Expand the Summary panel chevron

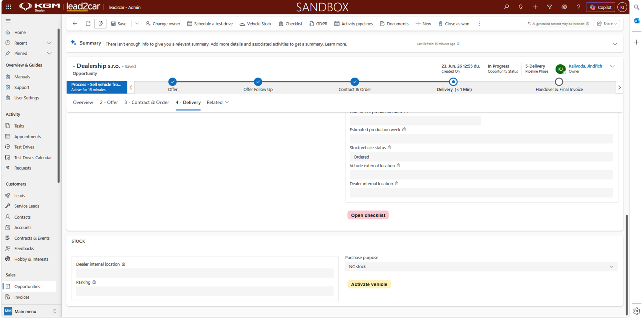click(x=615, y=44)
